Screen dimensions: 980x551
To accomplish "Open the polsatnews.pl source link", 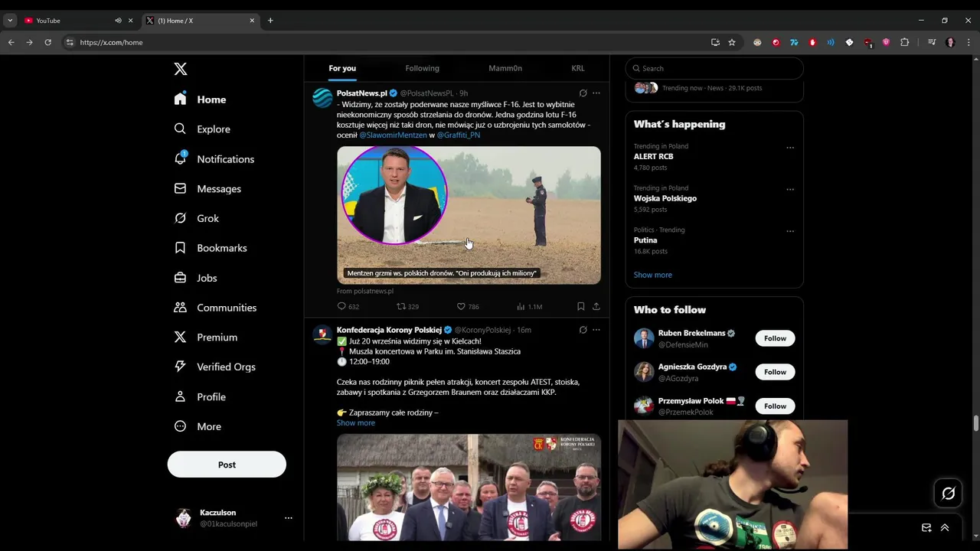I will (x=365, y=291).
